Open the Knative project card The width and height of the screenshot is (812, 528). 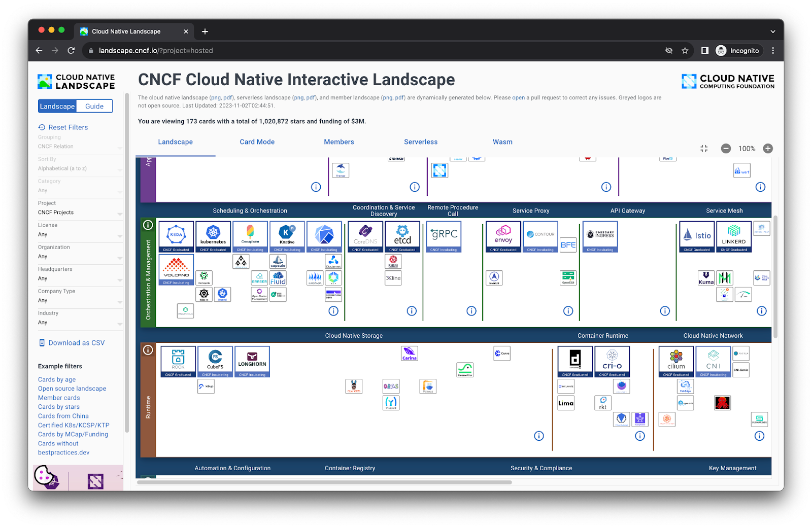tap(287, 236)
